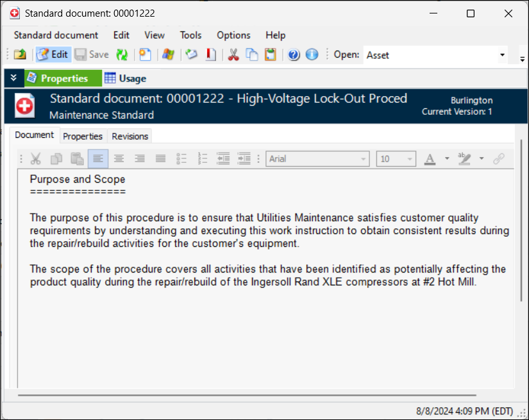This screenshot has width=529, height=420.
Task: Switch to the Usage view tab
Action: (126, 78)
